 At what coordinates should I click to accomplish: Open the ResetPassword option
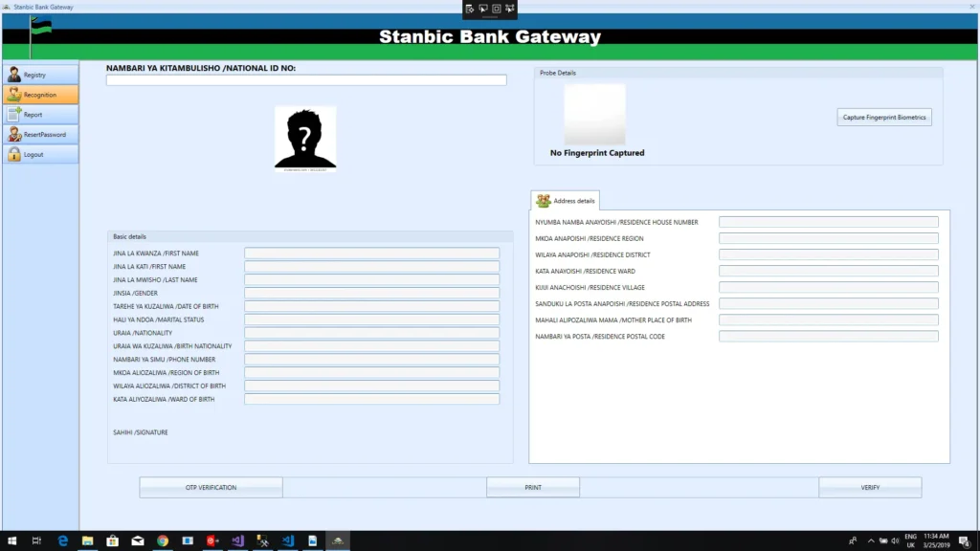40,135
